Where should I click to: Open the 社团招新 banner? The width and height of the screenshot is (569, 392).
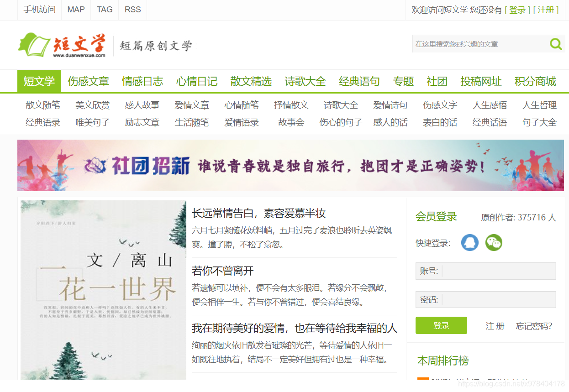[290, 165]
